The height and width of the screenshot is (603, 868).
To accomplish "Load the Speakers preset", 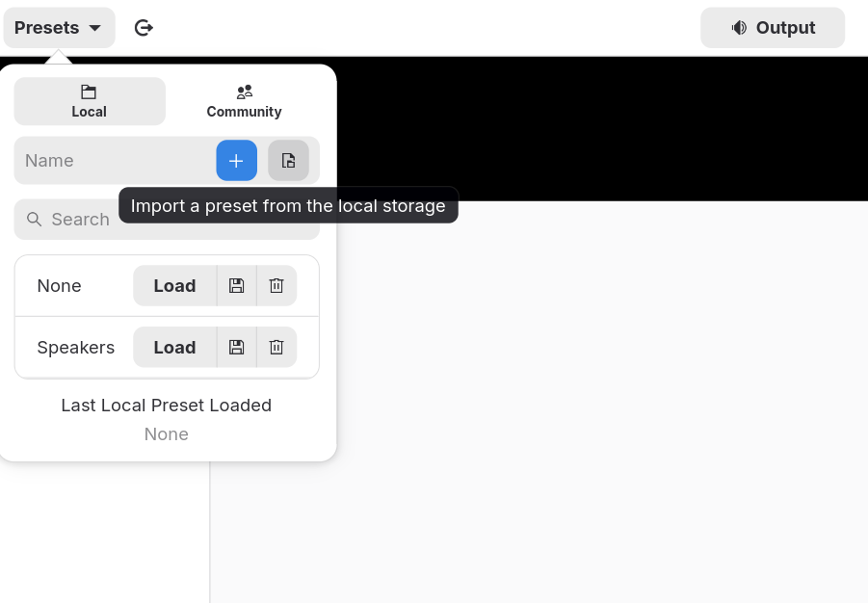I will pyautogui.click(x=174, y=348).
